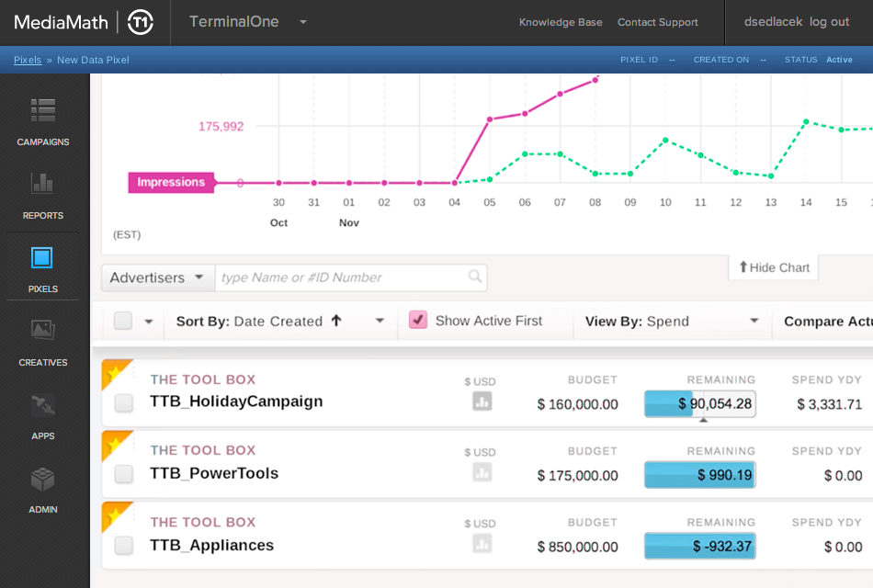Open TTB_PowerTools campaign
The image size is (873, 588).
214,473
